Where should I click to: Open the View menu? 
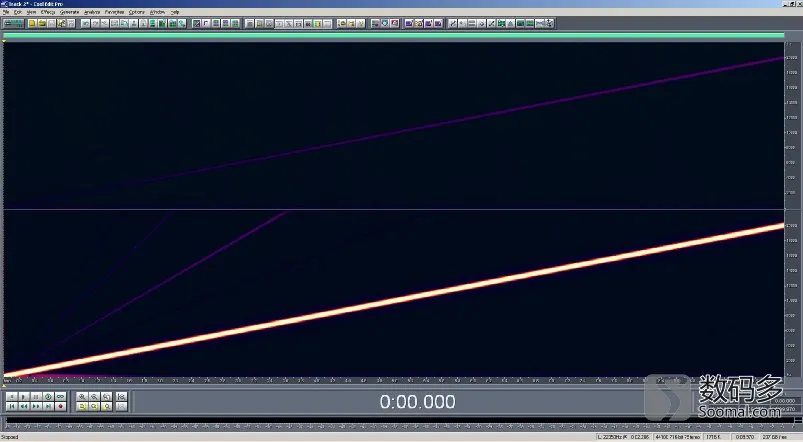pos(31,12)
